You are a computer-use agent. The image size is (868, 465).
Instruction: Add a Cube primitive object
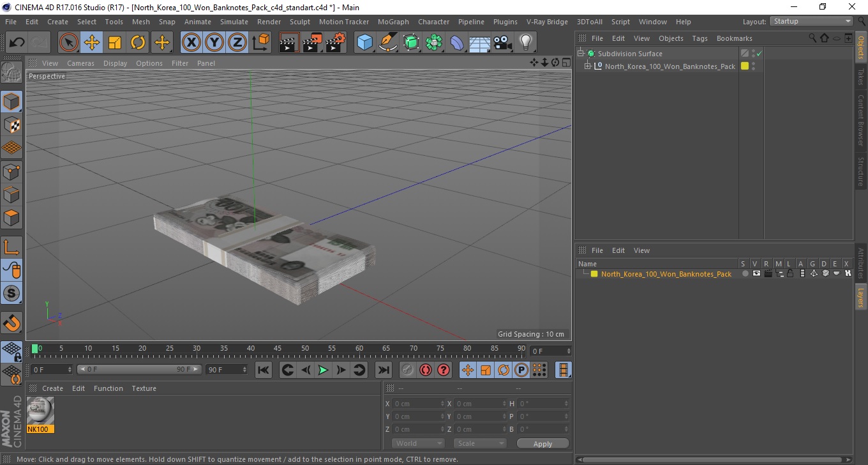point(364,43)
